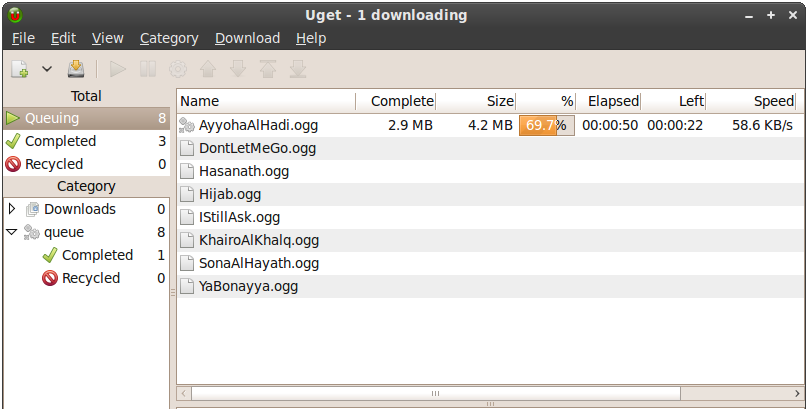Click the AyyohaAlHadi.ogg progress bar

pyautogui.click(x=546, y=125)
